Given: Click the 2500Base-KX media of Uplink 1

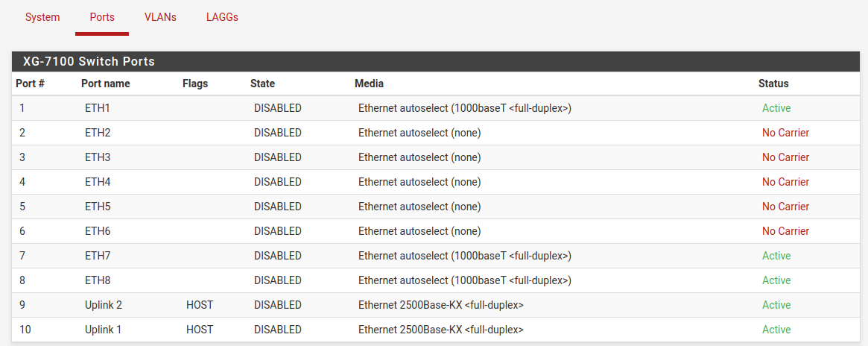Looking at the screenshot, I should [x=440, y=330].
